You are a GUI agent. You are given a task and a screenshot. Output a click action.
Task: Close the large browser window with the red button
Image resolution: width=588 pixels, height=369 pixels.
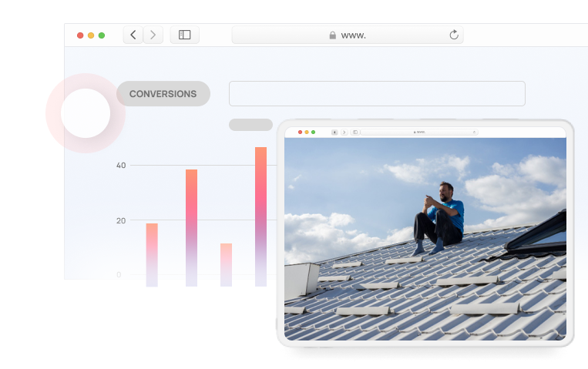click(x=80, y=35)
